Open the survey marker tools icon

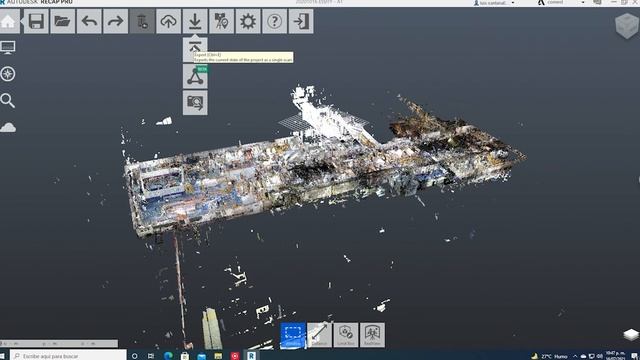click(x=221, y=21)
